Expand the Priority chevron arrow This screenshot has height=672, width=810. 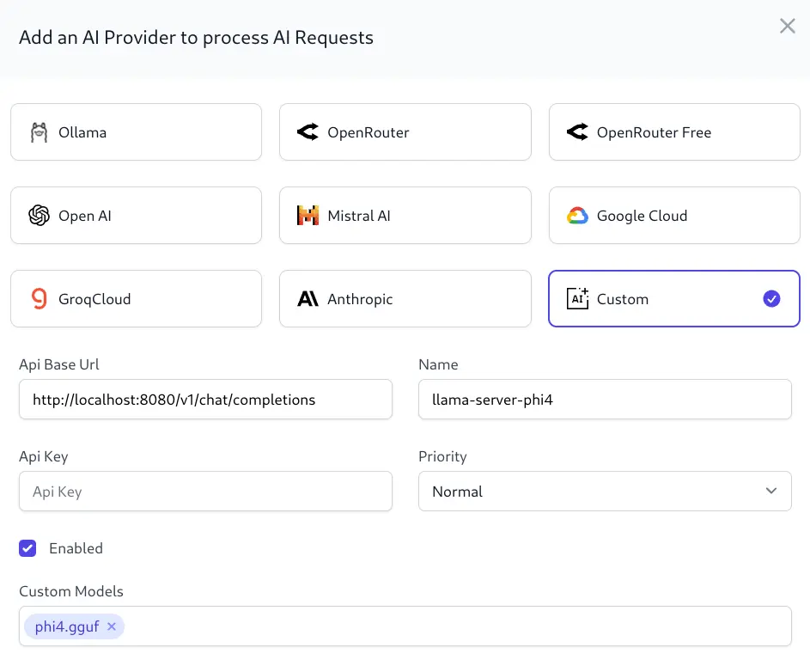pyautogui.click(x=771, y=491)
